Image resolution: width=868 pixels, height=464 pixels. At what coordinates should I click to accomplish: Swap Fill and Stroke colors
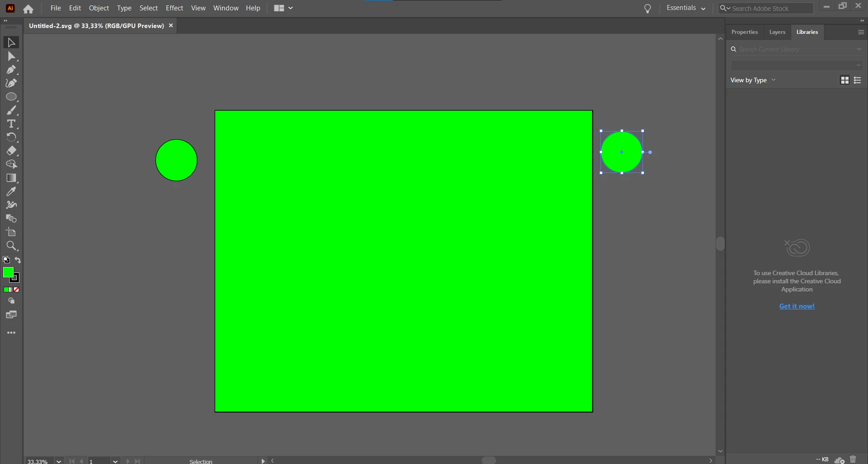[x=18, y=260]
